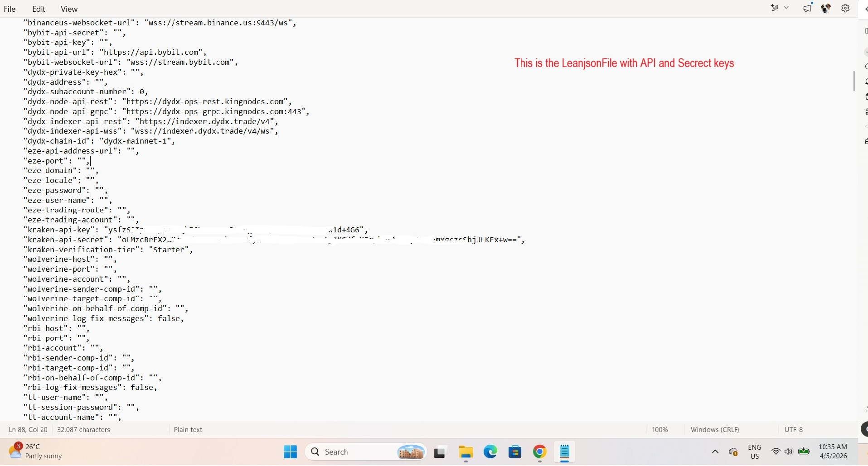The height and width of the screenshot is (466, 868).
Task: Click the vertical scrollbar thumb
Action: [854, 81]
